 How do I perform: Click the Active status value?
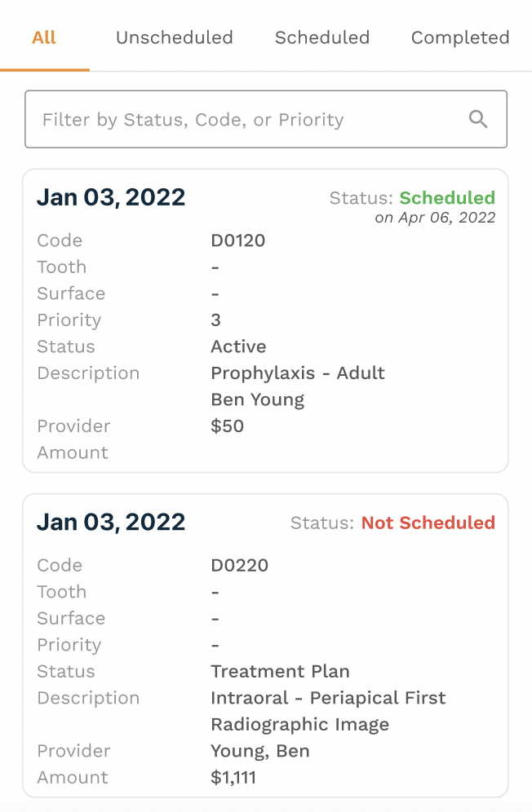(x=238, y=346)
